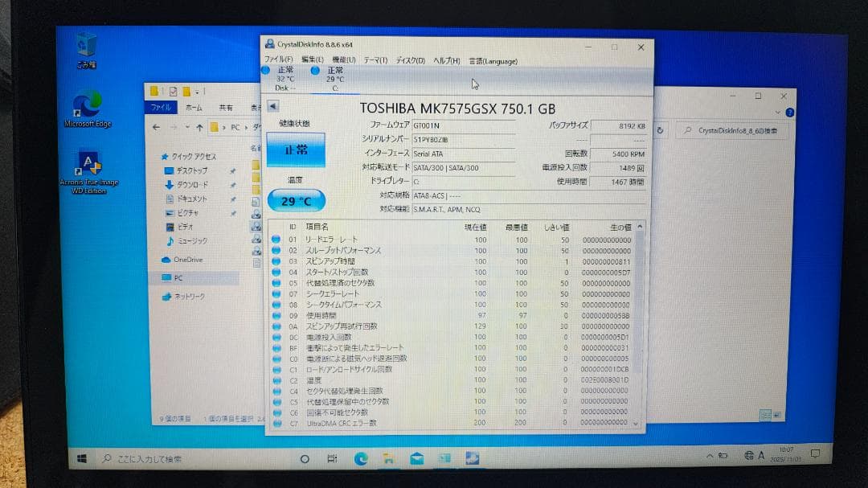The width and height of the screenshot is (868, 488).
Task: Toggle the IME language indicator in the system tray
Action: pyautogui.click(x=760, y=455)
